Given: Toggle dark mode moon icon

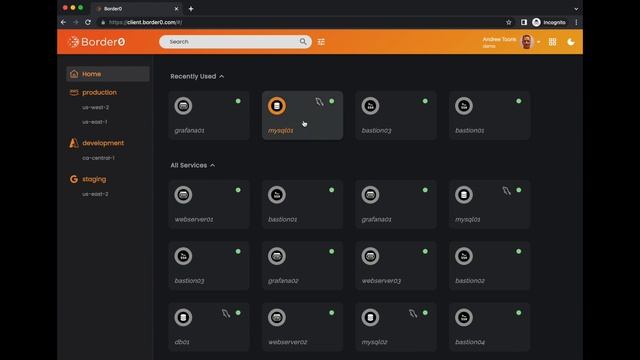Looking at the screenshot, I should 571,42.
